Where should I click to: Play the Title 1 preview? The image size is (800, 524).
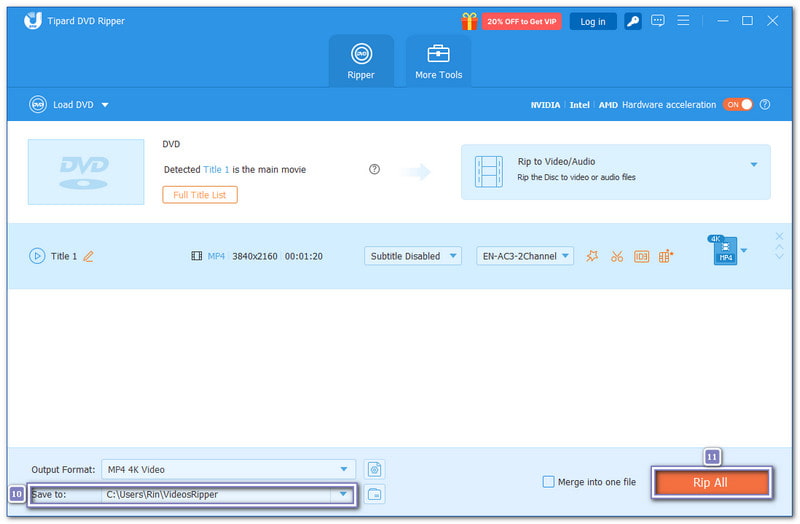(x=37, y=256)
